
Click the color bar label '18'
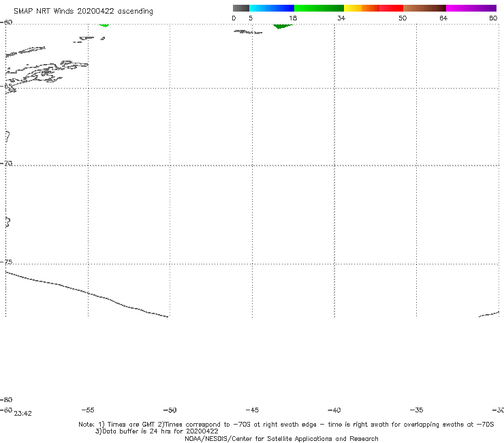tap(293, 18)
